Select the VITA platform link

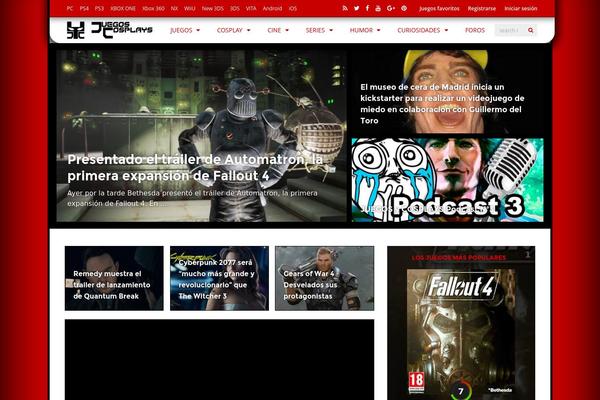point(251,8)
